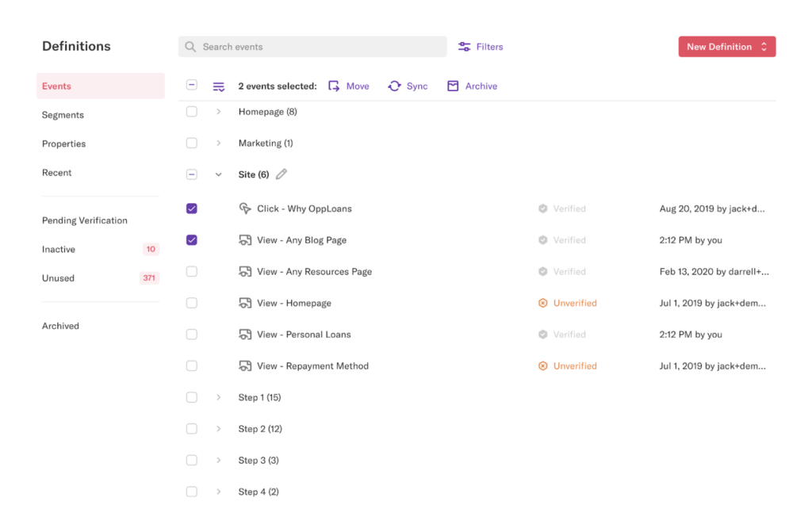The width and height of the screenshot is (812, 532).
Task: Open the Archived definitions link
Action: [x=60, y=326]
